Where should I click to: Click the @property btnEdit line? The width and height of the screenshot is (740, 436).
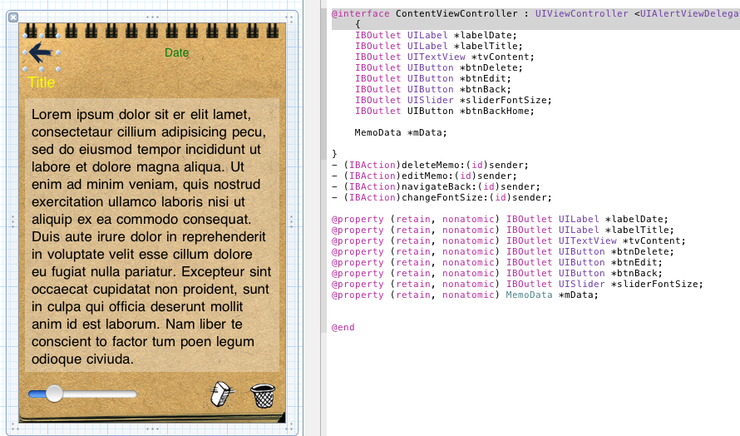coord(497,263)
